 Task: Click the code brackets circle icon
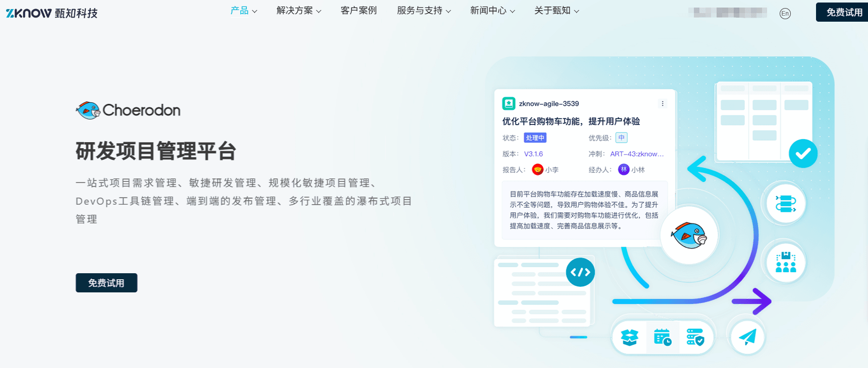click(580, 272)
